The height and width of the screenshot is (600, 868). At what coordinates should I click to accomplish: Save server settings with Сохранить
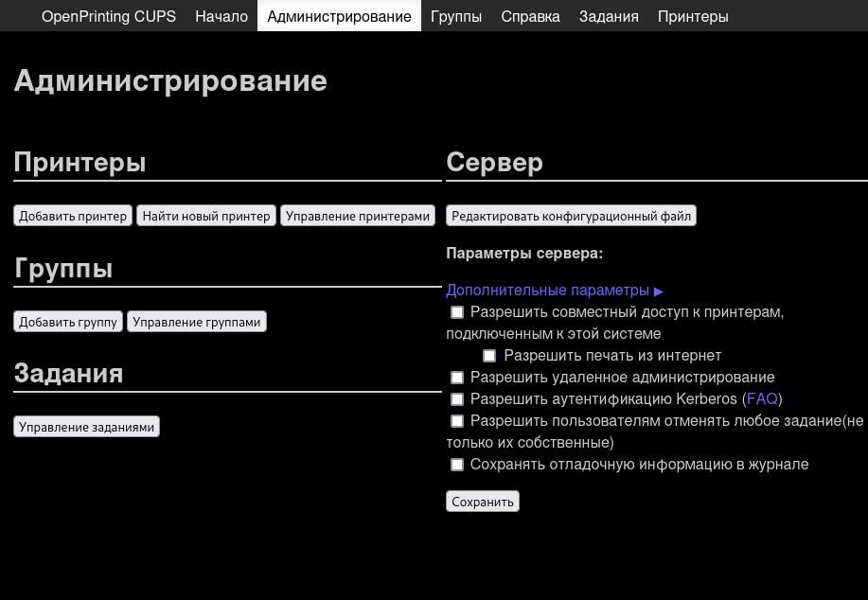tap(482, 501)
